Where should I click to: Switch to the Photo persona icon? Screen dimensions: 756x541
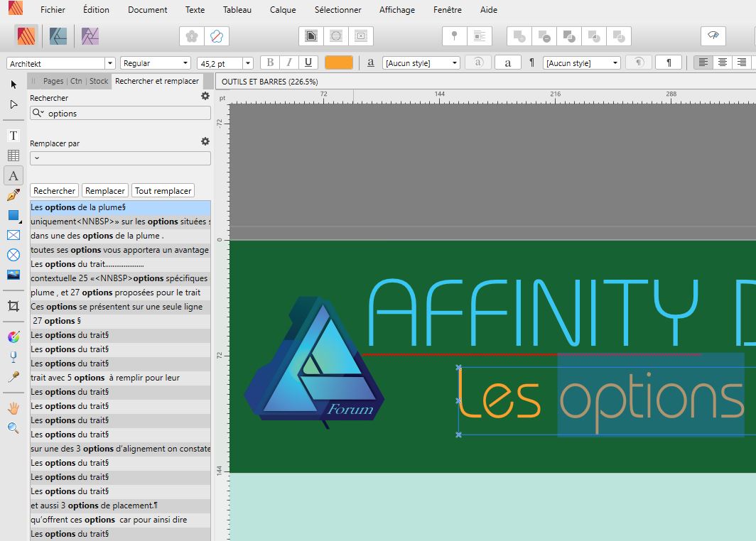click(90, 36)
